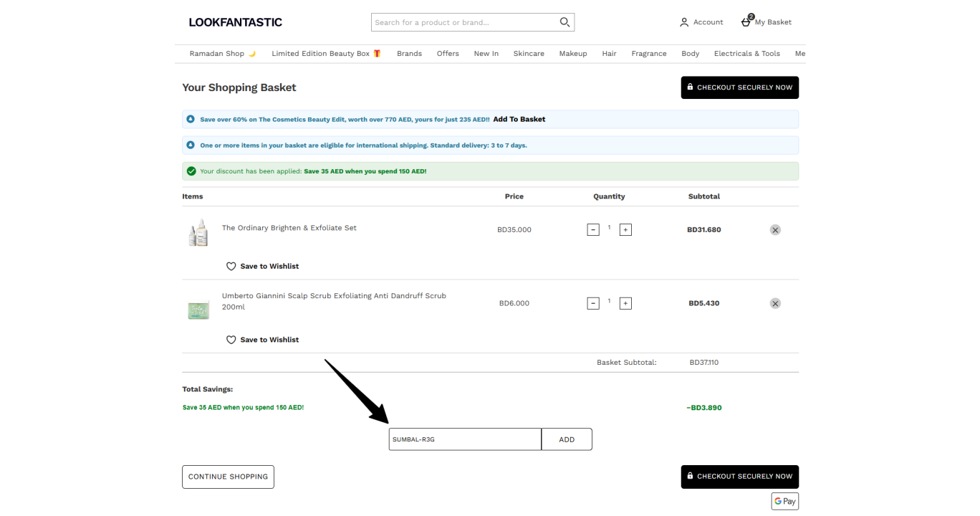Click the Account text link
The width and height of the screenshot is (980, 516).
(x=708, y=22)
